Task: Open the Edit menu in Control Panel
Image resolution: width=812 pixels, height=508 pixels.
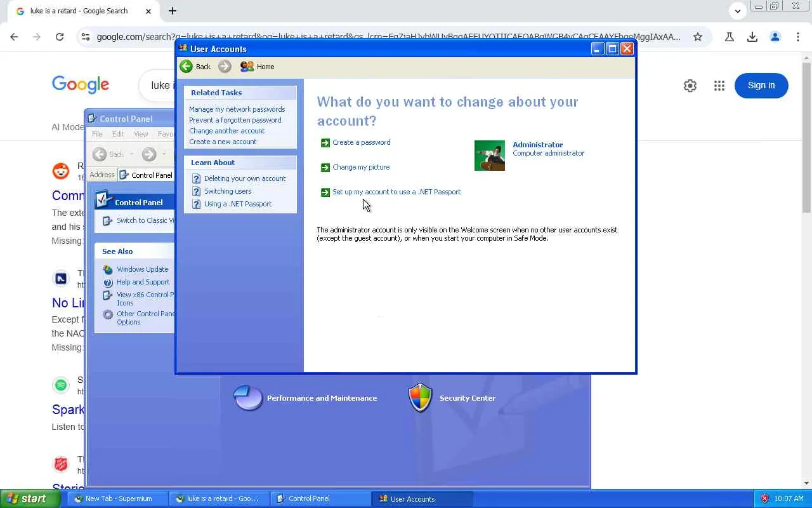Action: 118,134
